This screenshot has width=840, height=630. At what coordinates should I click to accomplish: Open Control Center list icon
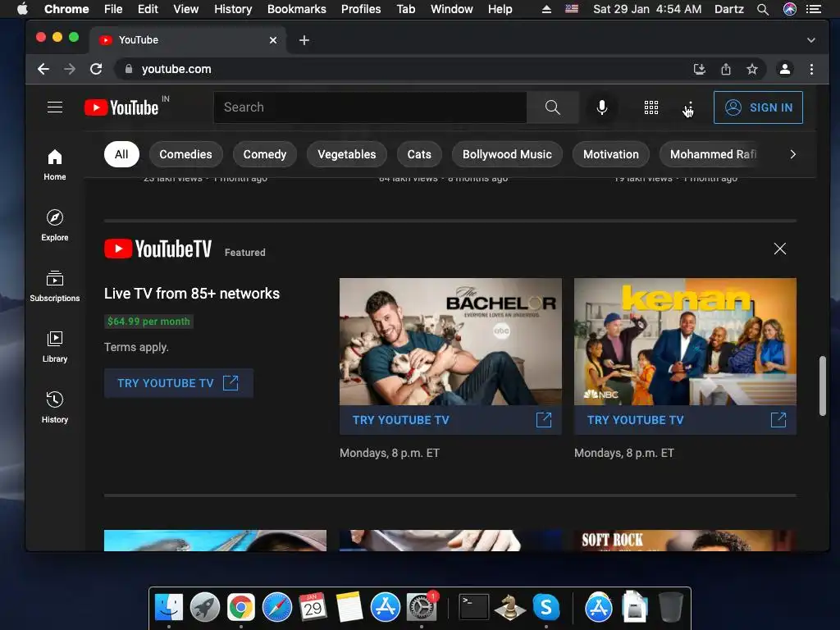tap(814, 9)
